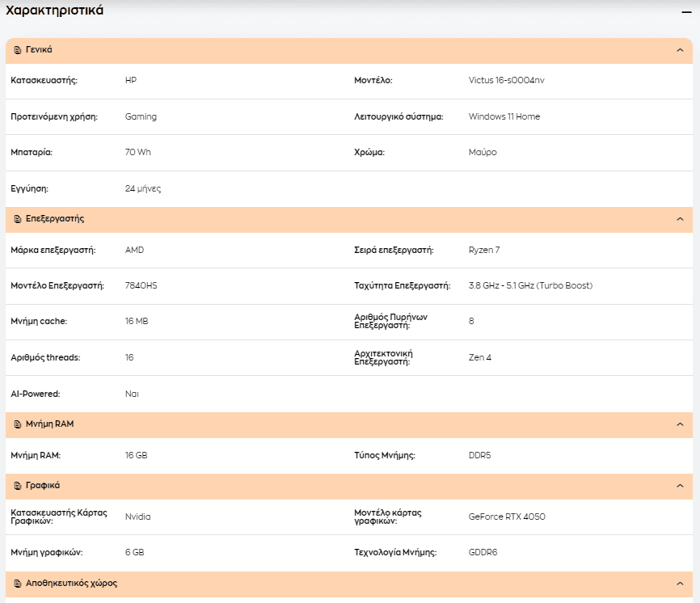Click the document icon beside Μνήμη RAM header
Screen dimensions: 700x603
tap(18, 424)
